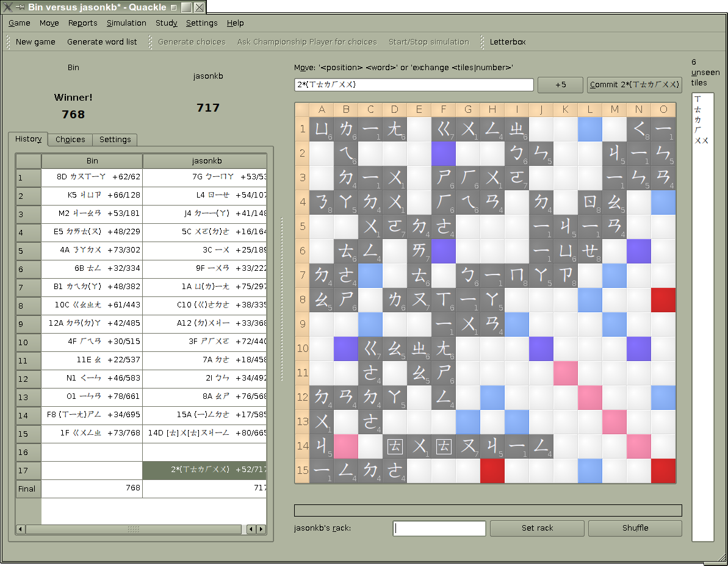The image size is (728, 566).
Task: Click the right scroll arrow under History table
Action: coord(262,529)
